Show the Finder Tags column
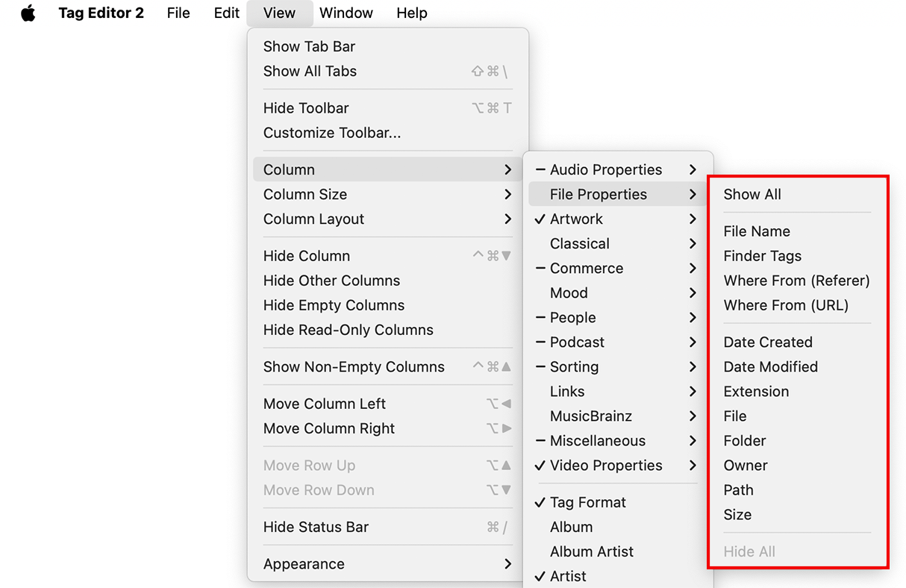906x588 pixels. (x=762, y=256)
